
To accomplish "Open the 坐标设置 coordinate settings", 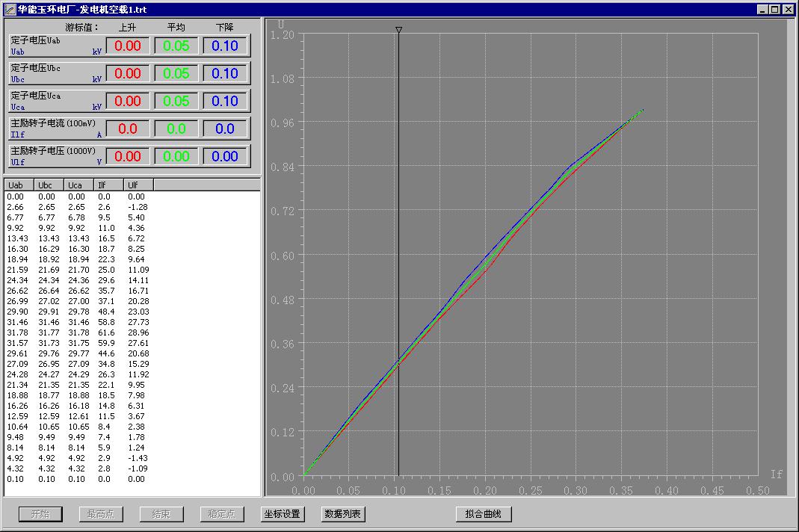I will point(283,514).
